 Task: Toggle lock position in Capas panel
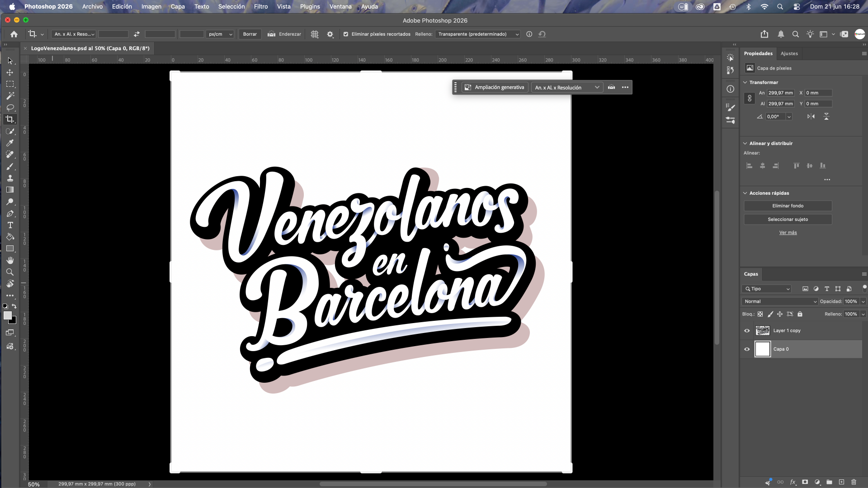click(x=780, y=314)
